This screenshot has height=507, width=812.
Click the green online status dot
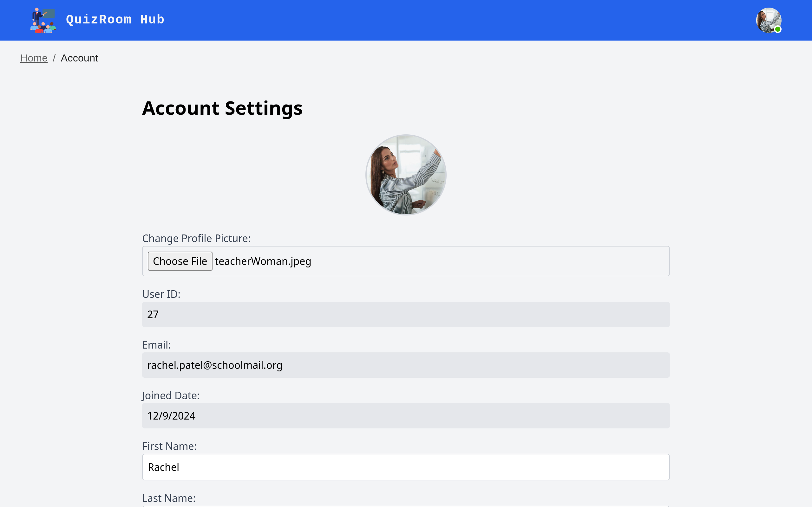[778, 29]
